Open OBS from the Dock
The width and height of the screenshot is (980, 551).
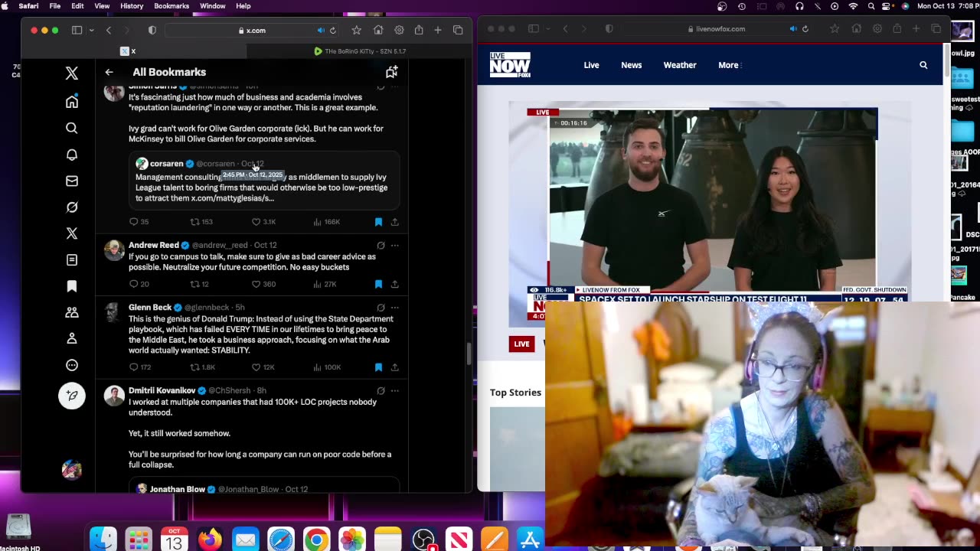(x=423, y=540)
